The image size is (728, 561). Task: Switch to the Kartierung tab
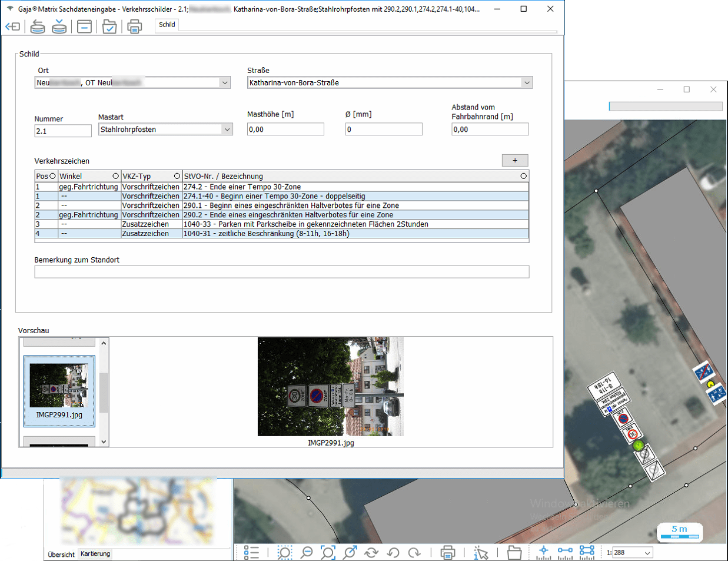click(x=95, y=554)
